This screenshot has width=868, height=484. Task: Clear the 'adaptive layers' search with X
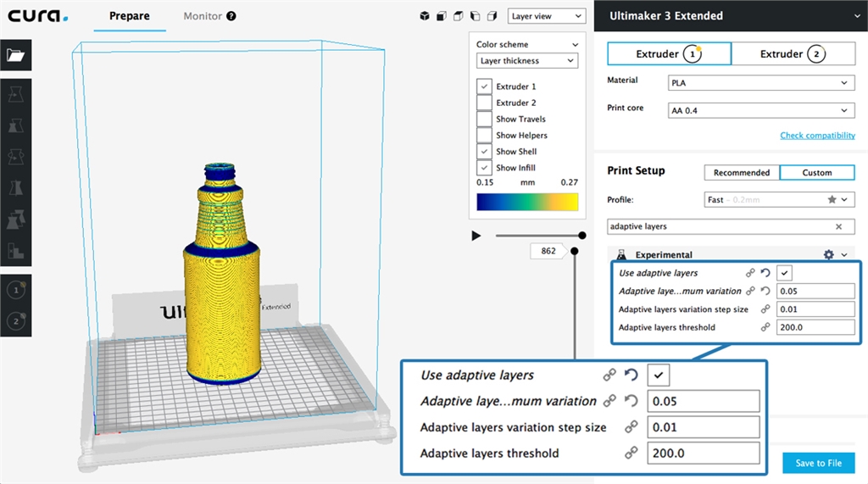(x=839, y=226)
